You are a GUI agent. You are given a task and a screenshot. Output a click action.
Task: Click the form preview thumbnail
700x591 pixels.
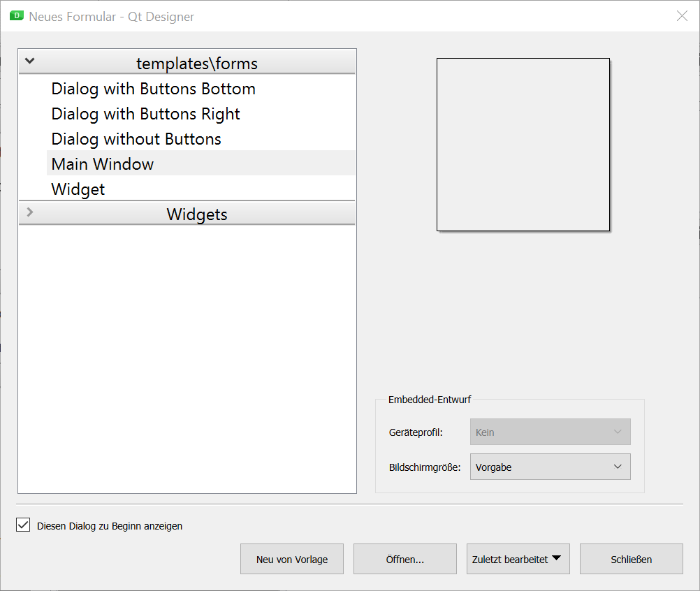coord(523,145)
